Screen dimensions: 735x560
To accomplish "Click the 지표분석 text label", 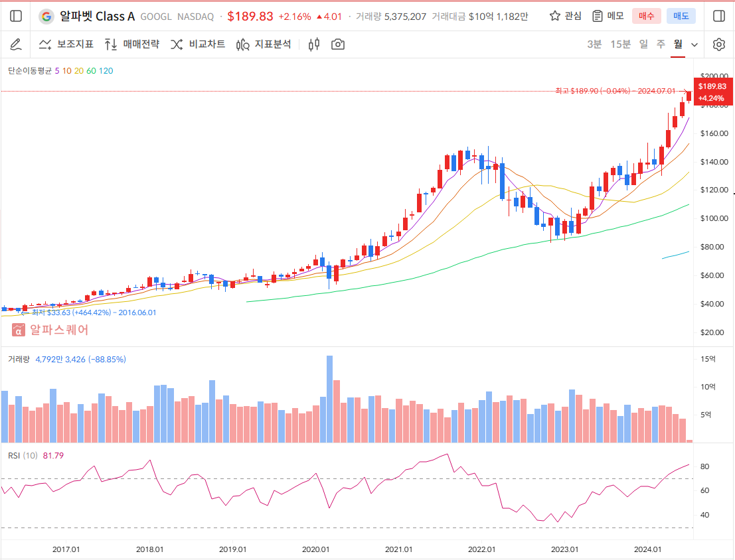I will coord(273,44).
